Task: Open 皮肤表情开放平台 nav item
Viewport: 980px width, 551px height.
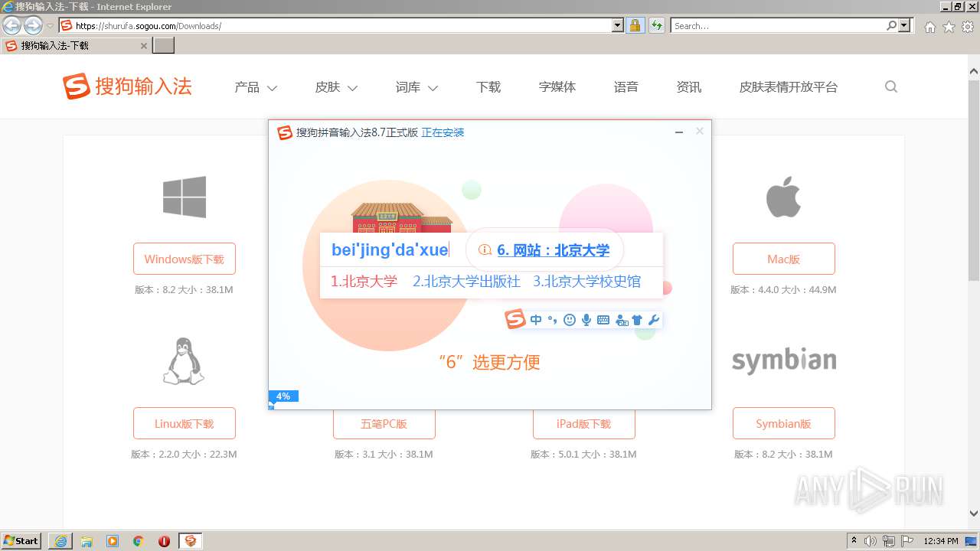Action: pyautogui.click(x=789, y=87)
